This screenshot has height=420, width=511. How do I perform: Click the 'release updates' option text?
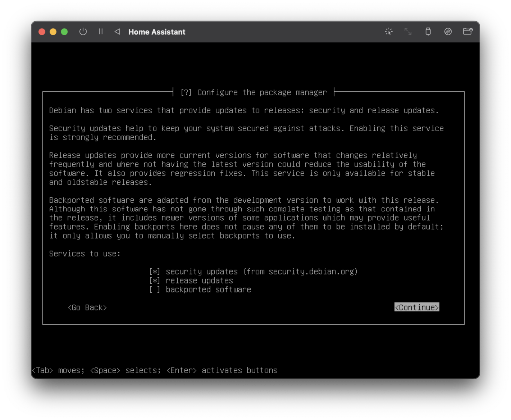[x=199, y=280]
